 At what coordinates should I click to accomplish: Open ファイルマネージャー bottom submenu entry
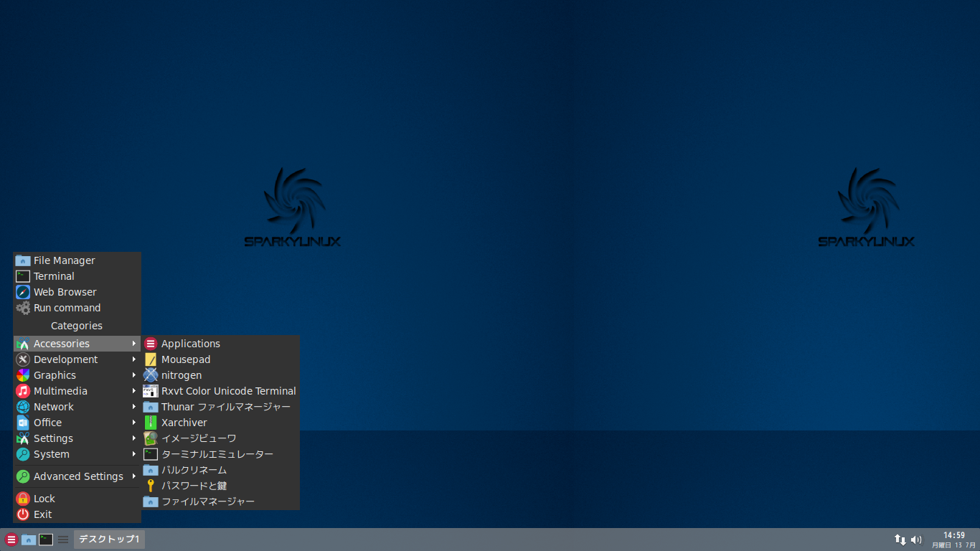point(220,501)
